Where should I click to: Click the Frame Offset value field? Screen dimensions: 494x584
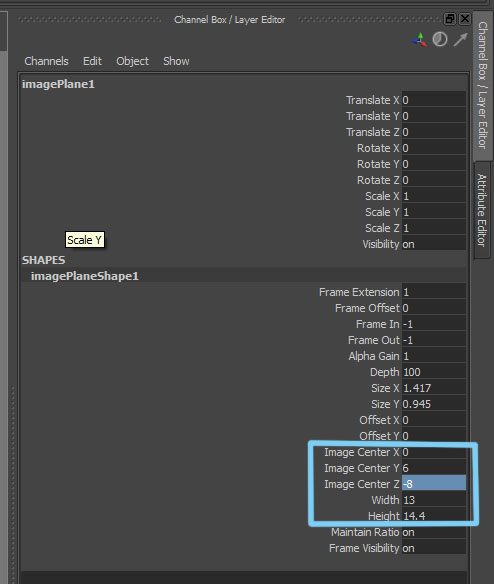coord(434,308)
